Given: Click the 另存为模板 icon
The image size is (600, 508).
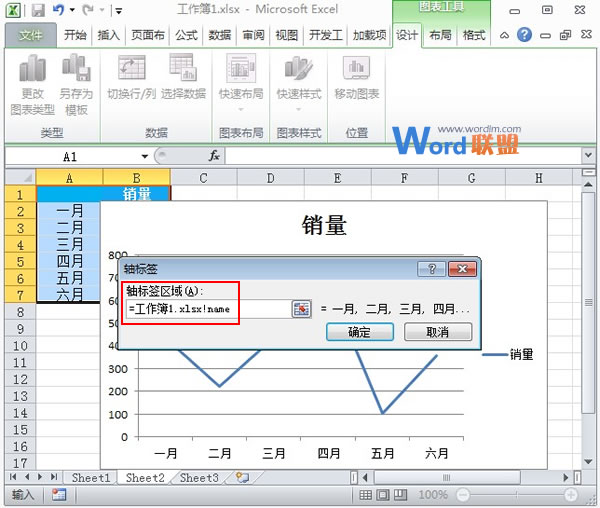Looking at the screenshot, I should point(77,68).
